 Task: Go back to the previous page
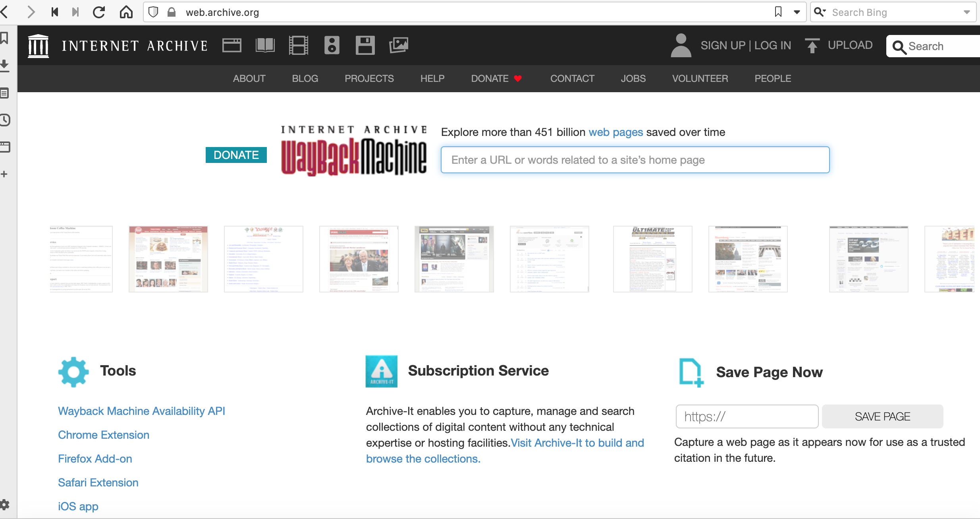click(5, 12)
